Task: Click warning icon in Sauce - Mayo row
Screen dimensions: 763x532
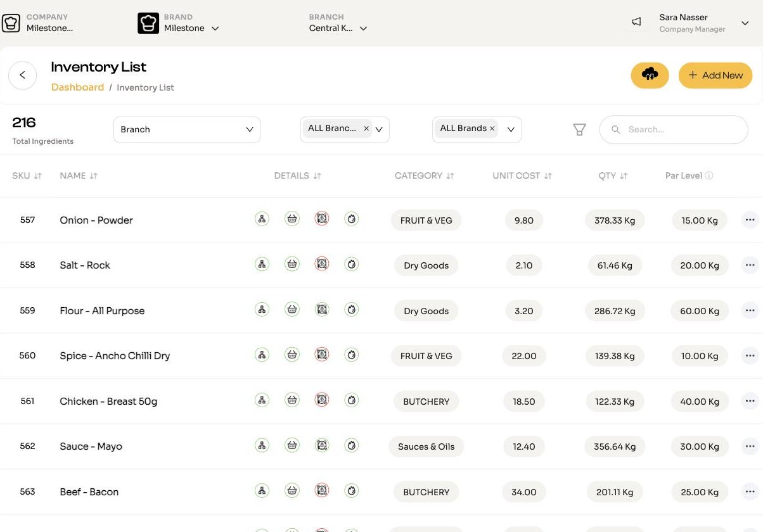Action: (322, 445)
